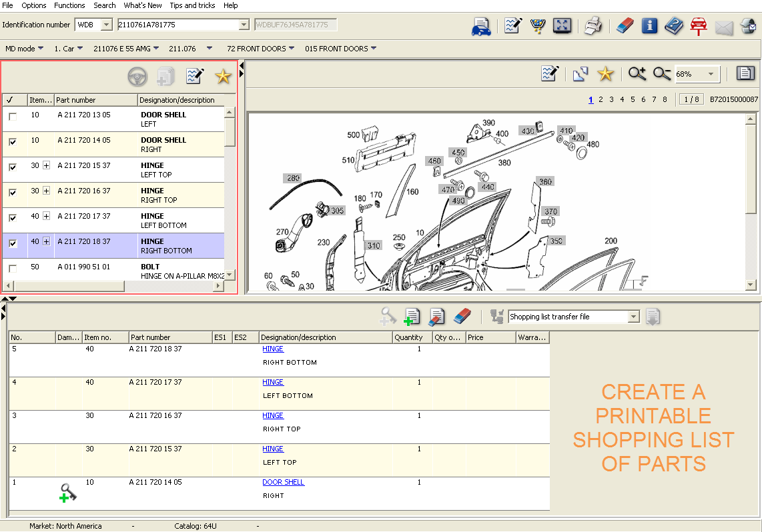762x532 pixels.
Task: Click the page view icon at the diagram's right
Action: (x=745, y=73)
